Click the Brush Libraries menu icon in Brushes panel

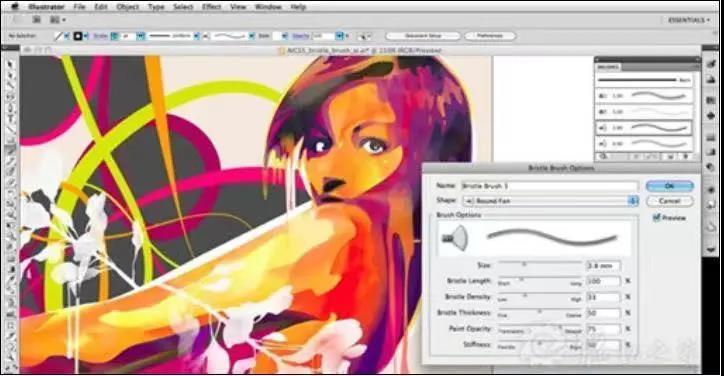603,157
